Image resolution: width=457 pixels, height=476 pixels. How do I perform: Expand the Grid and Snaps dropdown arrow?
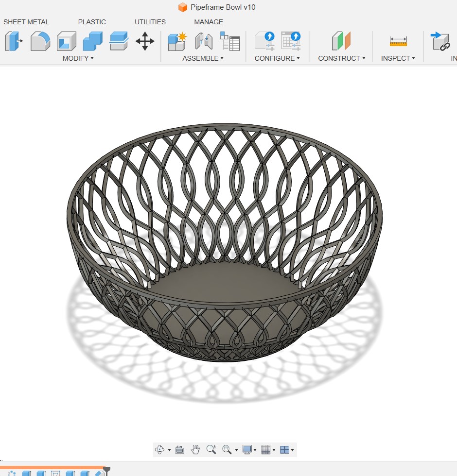pos(274,450)
